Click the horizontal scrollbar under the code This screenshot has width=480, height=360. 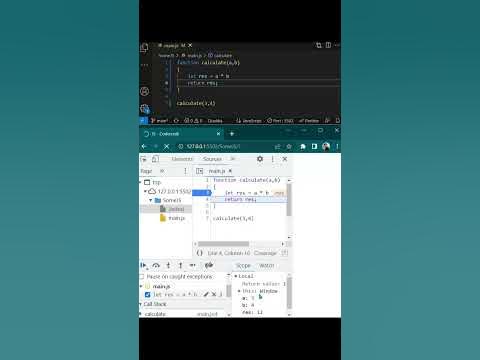223,244
